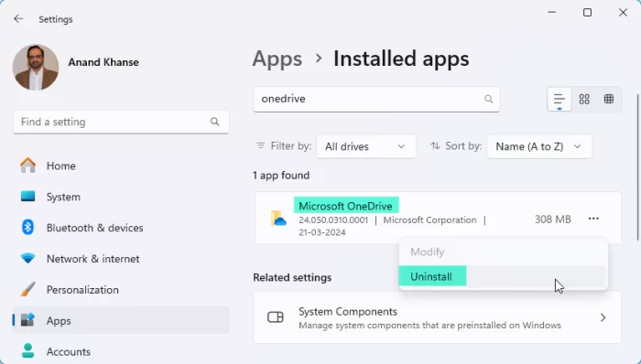
Task: Click search icon in onedrive search box
Action: 488,99
